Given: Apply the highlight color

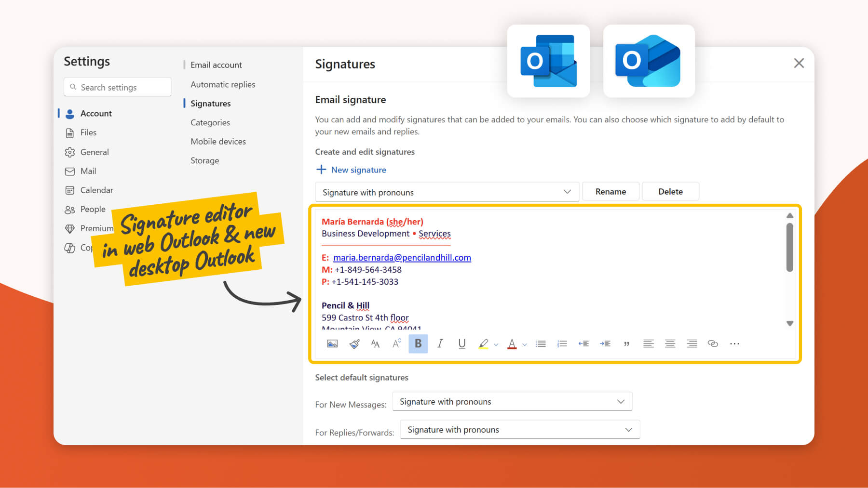Looking at the screenshot, I should point(483,344).
